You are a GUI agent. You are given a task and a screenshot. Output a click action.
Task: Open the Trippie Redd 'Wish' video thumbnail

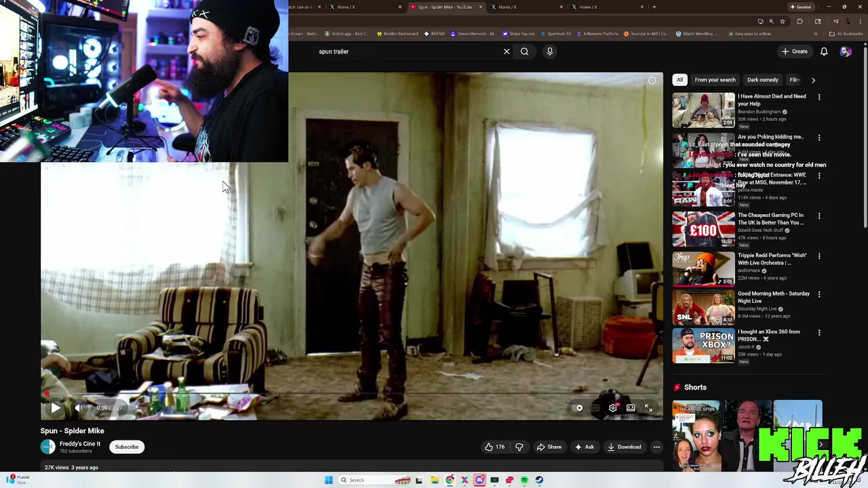[x=703, y=268]
